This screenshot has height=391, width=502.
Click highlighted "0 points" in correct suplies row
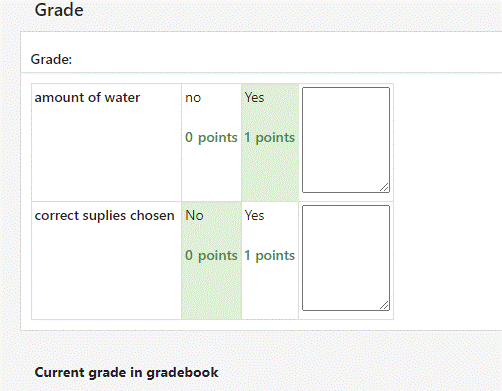tap(211, 255)
